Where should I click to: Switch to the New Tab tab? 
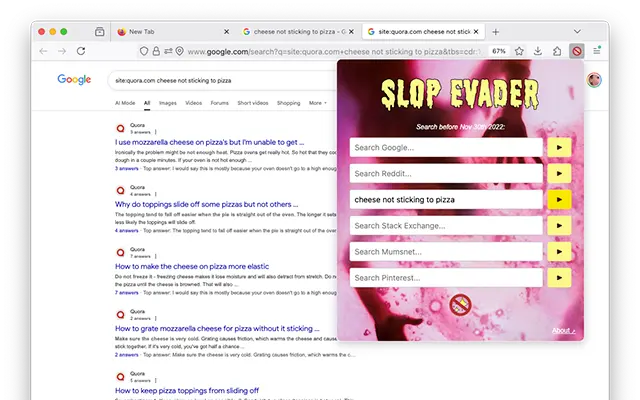click(x=171, y=31)
